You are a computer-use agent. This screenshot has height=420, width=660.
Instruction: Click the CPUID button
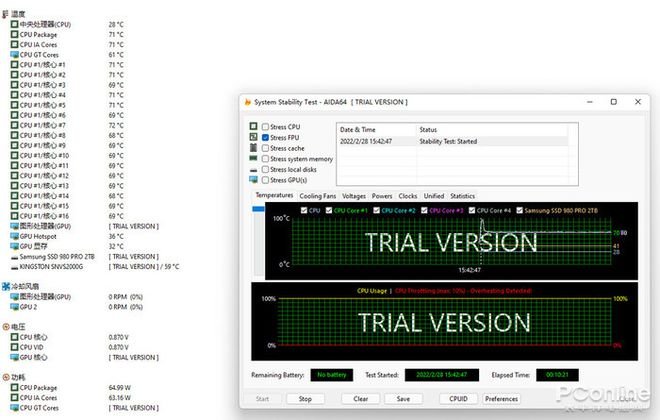457,399
